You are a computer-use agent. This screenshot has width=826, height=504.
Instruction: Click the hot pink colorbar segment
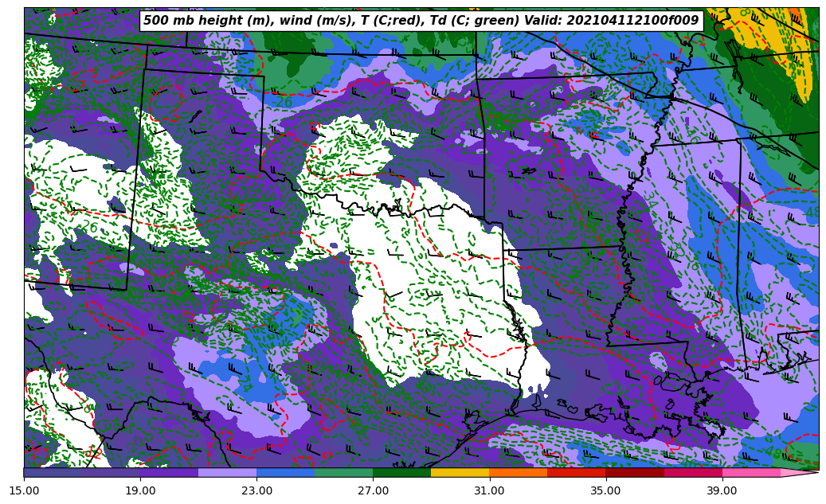(x=750, y=472)
